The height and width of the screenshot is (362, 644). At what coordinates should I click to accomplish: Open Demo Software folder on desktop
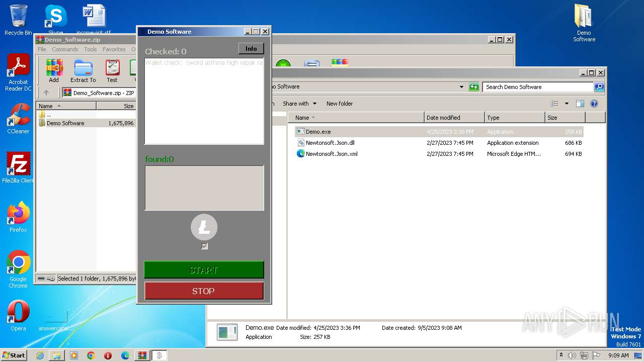coord(584,23)
